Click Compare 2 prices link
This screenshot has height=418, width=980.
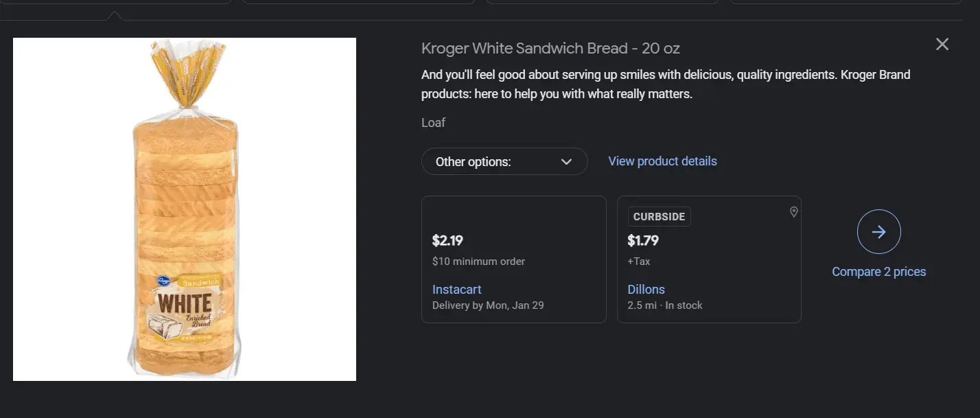tap(878, 272)
